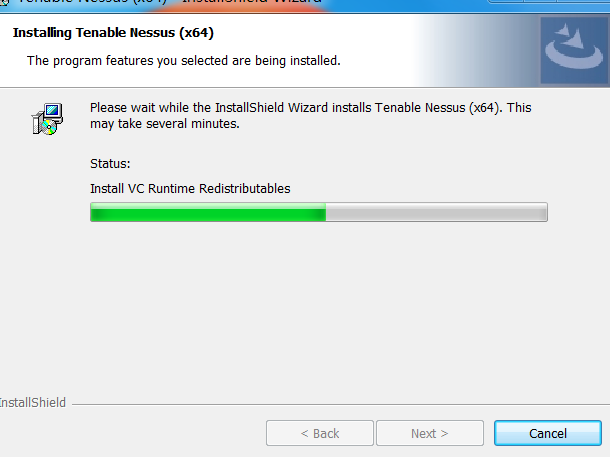
Task: Click the Please wait InstallShield Wizard message
Action: [x=310, y=116]
